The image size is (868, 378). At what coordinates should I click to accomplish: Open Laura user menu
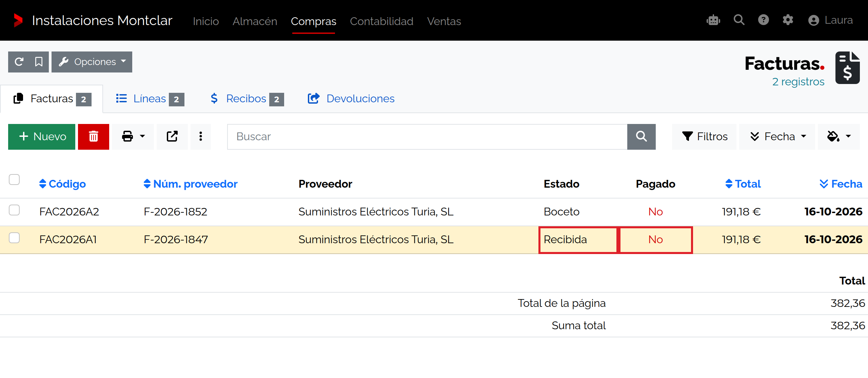[830, 20]
